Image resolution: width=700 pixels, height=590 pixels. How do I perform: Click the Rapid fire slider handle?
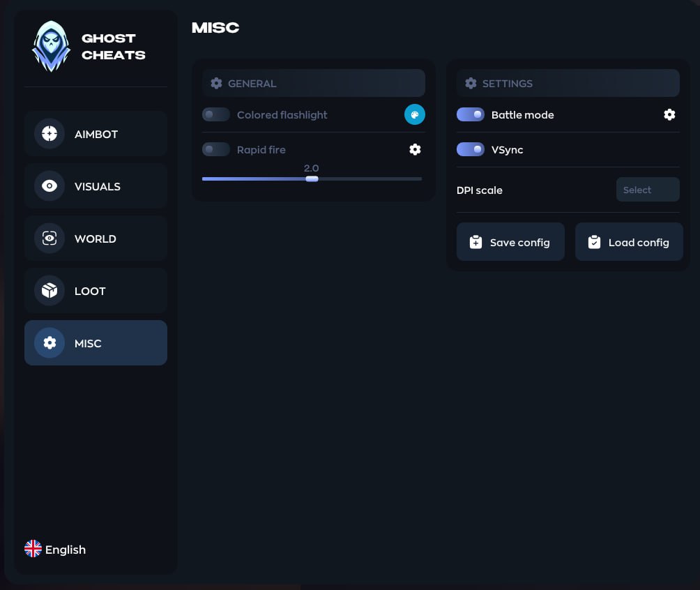tap(312, 179)
